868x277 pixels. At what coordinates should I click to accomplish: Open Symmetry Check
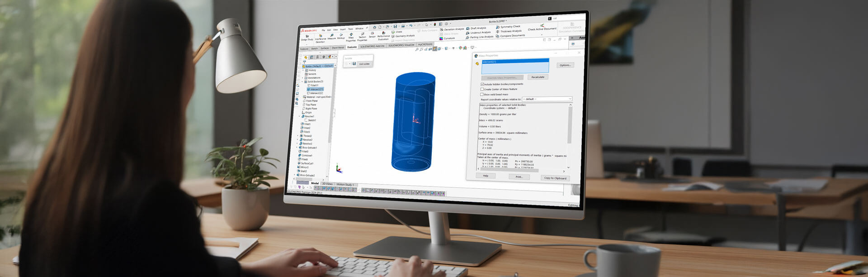[508, 27]
